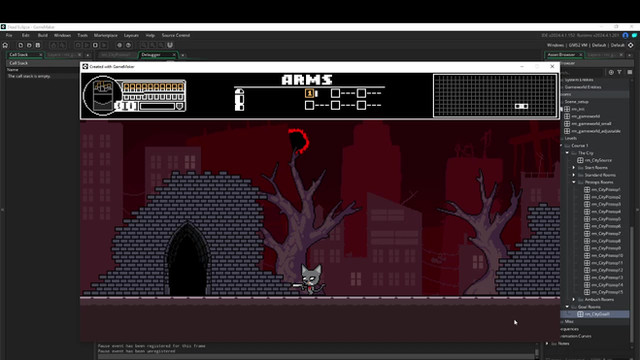Click the Asset Browser filter funnel icon
Screen dimensions: 640x360
[x=620, y=72]
